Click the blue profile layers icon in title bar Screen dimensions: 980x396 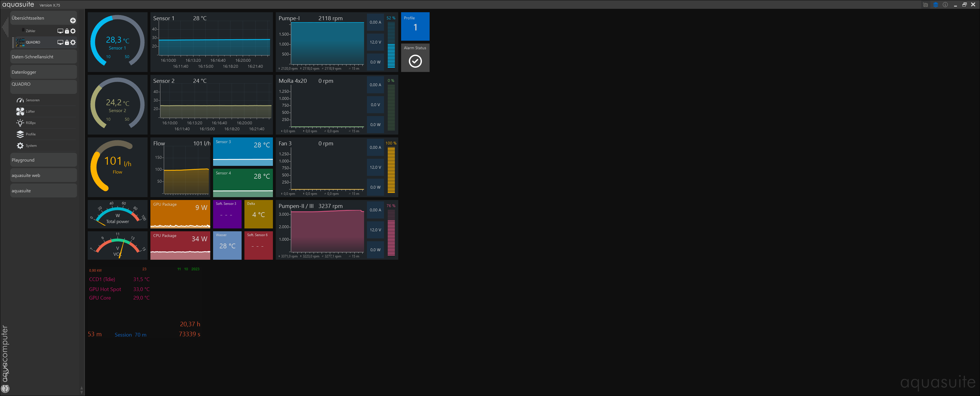(936, 5)
